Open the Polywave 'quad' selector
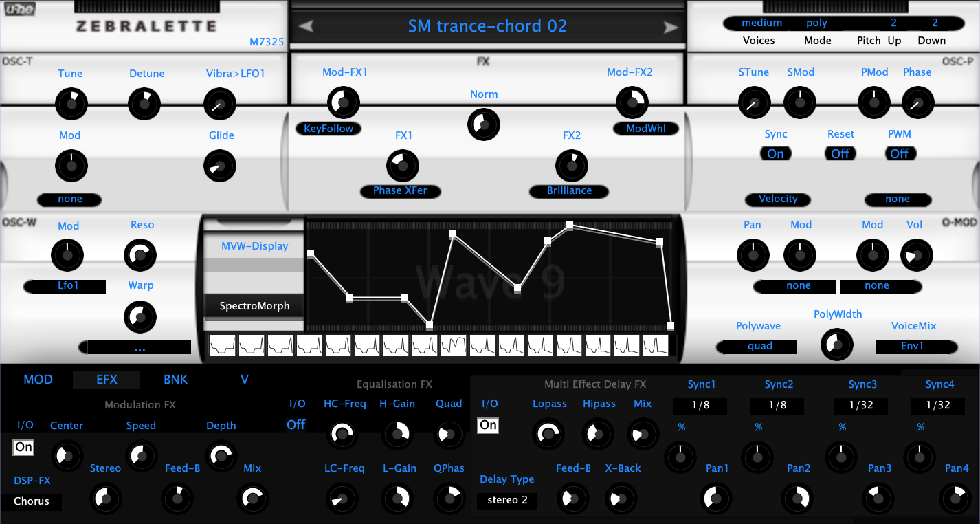Screen dimensions: 980x524 (757, 347)
